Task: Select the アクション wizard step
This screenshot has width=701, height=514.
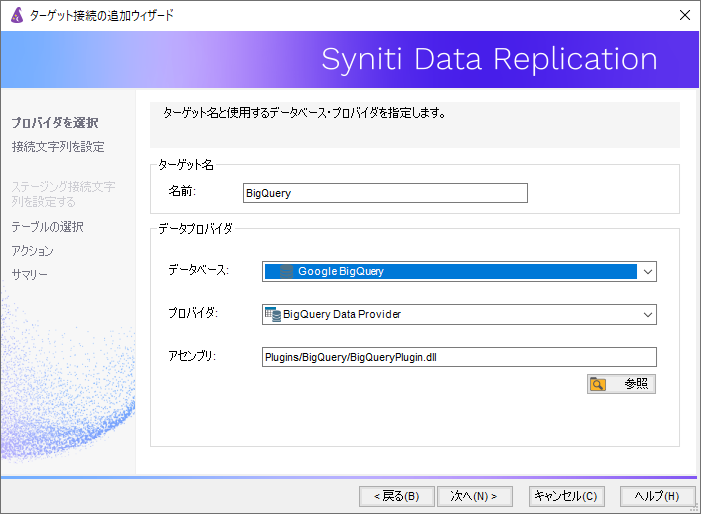Action: (32, 251)
